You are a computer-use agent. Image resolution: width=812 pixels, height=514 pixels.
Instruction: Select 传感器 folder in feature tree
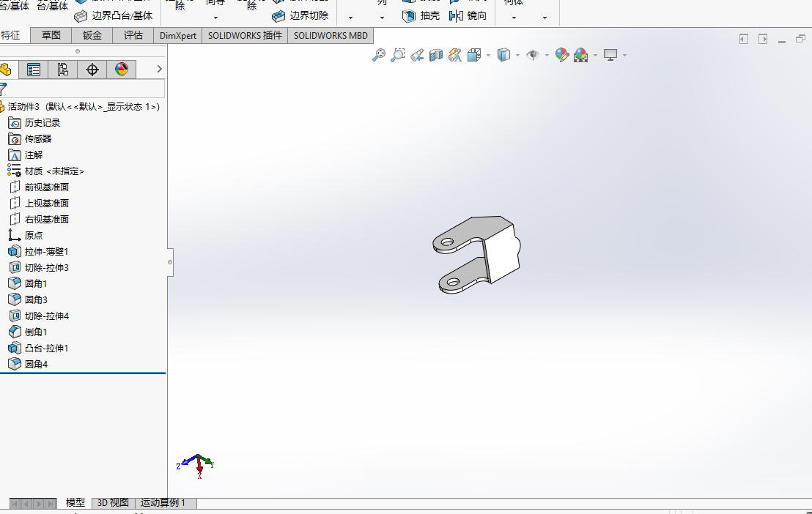click(30, 138)
